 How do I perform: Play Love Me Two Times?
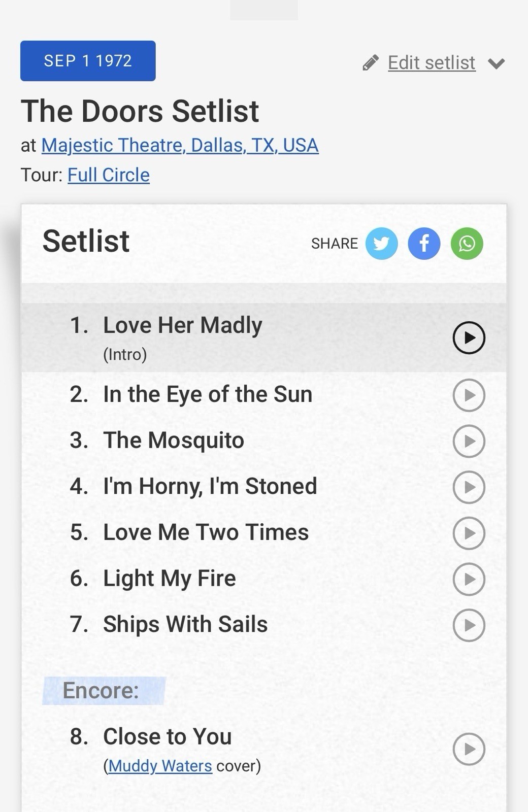pos(469,533)
